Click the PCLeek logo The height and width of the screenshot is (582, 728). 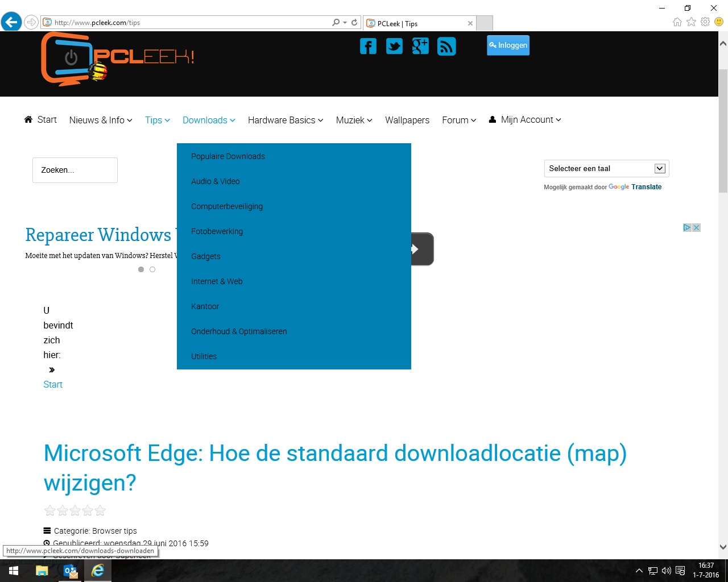tap(117, 59)
